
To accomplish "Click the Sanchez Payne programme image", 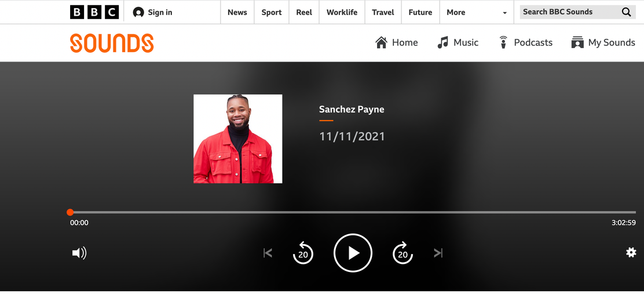I will [238, 139].
